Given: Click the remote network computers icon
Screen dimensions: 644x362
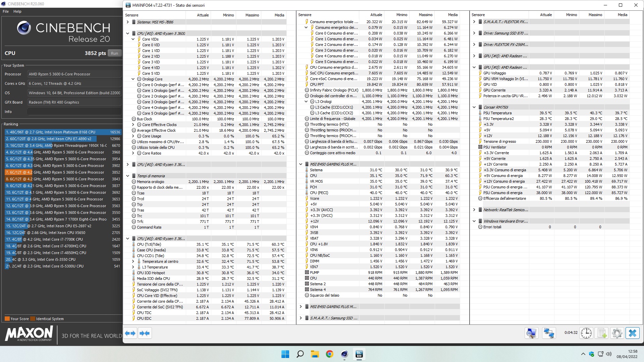Looking at the screenshot, I should point(549,333).
